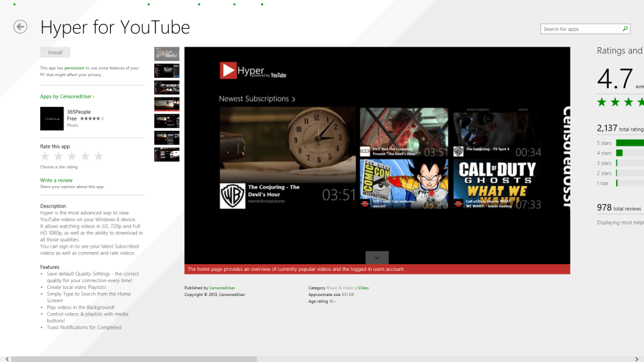Viewport: 644px width, 362px height.
Task: Select the second screenshot thumbnail
Action: click(x=167, y=70)
